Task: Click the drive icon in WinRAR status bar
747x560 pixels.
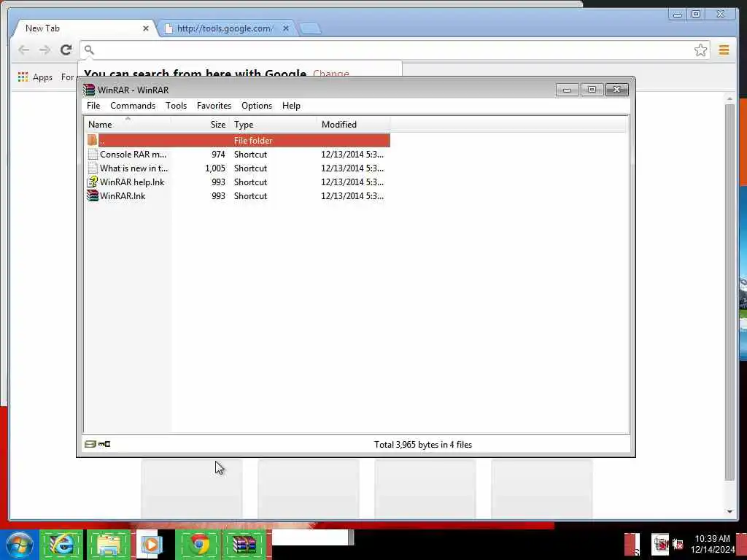Action: click(x=90, y=444)
